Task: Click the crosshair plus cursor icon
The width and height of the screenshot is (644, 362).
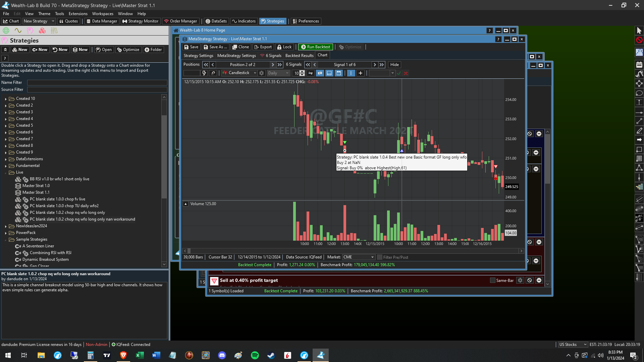Action: (360, 73)
